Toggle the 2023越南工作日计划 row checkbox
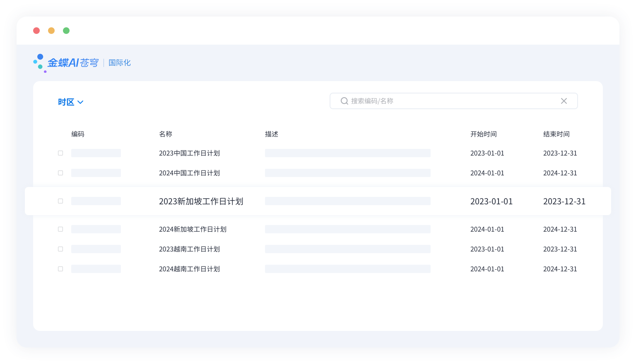The width and height of the screenshot is (636, 364). (60, 249)
